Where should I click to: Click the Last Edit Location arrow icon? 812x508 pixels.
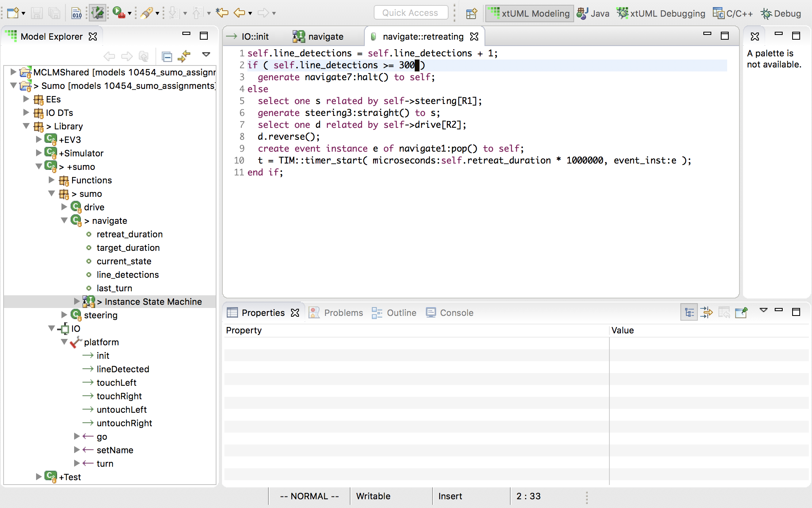pyautogui.click(x=222, y=13)
